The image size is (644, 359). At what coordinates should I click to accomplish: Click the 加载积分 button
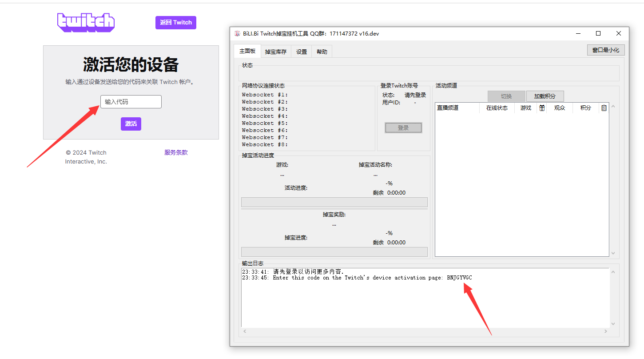pos(545,96)
